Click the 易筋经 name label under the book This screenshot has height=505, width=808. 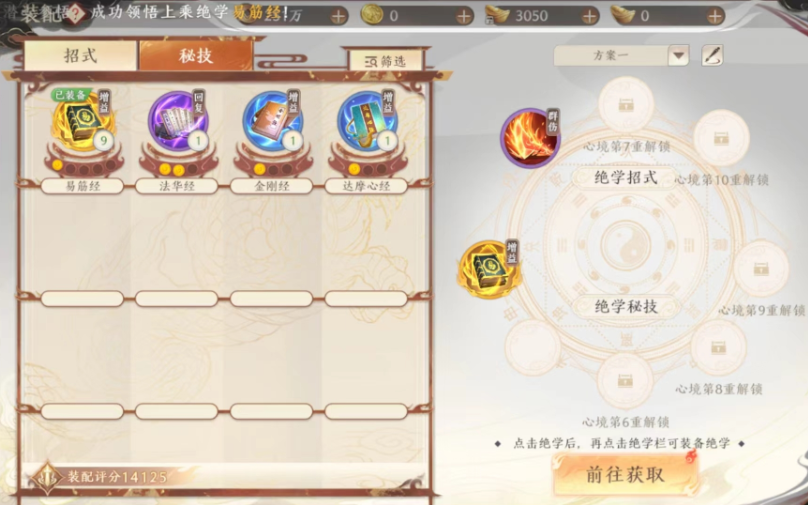82,186
